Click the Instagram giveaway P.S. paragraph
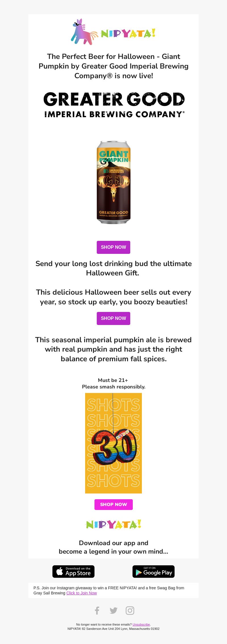The width and height of the screenshot is (227, 644). tap(109, 590)
